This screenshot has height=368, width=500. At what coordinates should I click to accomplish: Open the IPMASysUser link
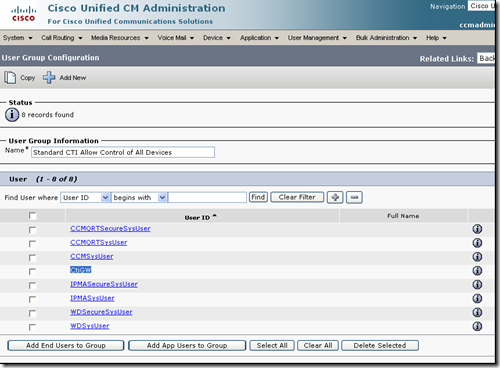[92, 298]
